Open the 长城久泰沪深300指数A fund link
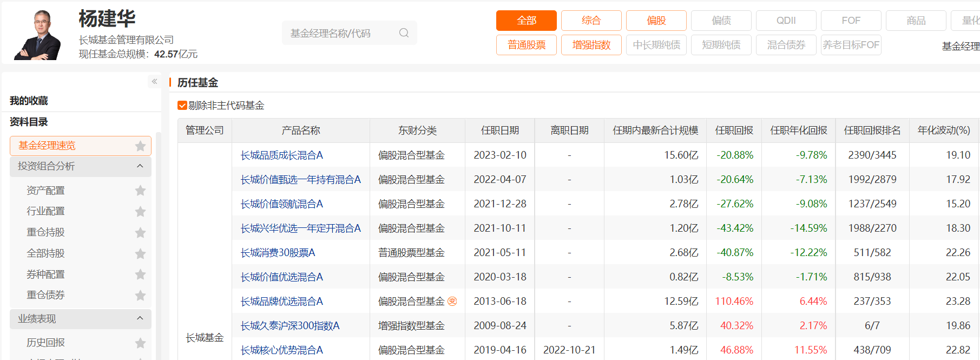The height and width of the screenshot is (360, 980). click(290, 326)
